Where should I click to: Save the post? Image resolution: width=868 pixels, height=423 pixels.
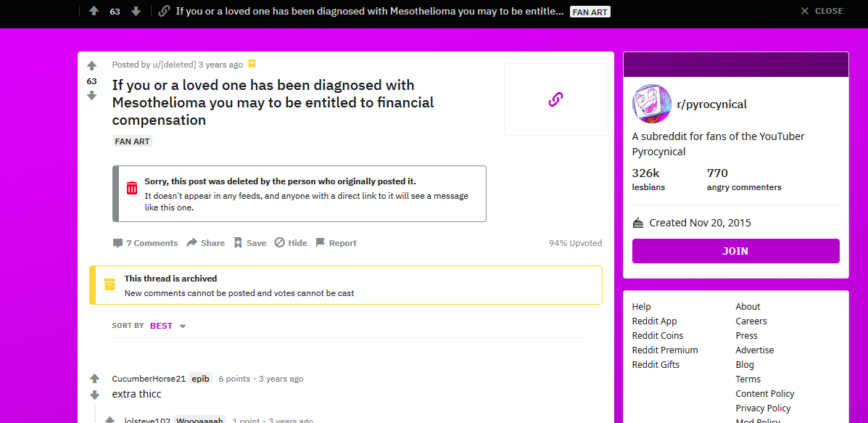point(249,243)
